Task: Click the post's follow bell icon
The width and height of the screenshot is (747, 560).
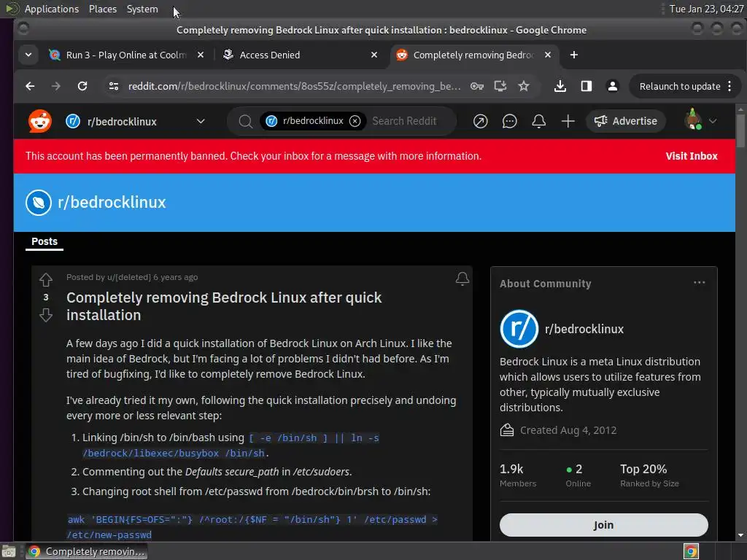Action: point(462,279)
